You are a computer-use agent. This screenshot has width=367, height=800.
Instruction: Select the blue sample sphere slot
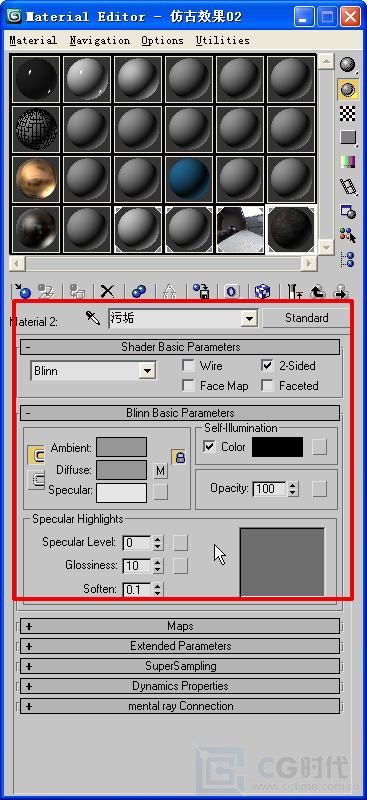(189, 179)
